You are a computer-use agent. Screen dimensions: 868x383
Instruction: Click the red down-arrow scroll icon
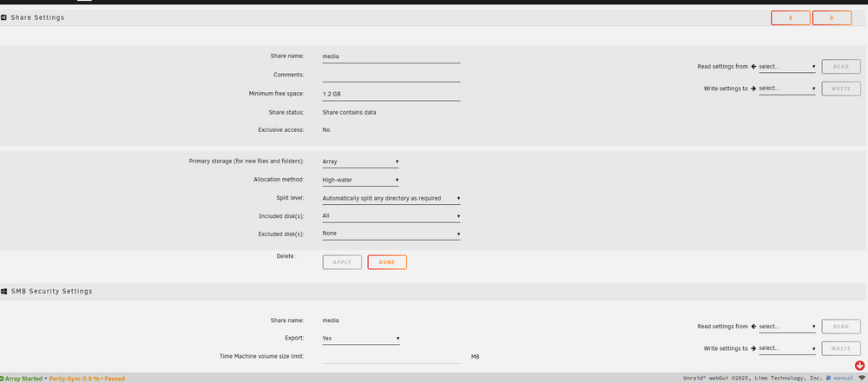(859, 366)
